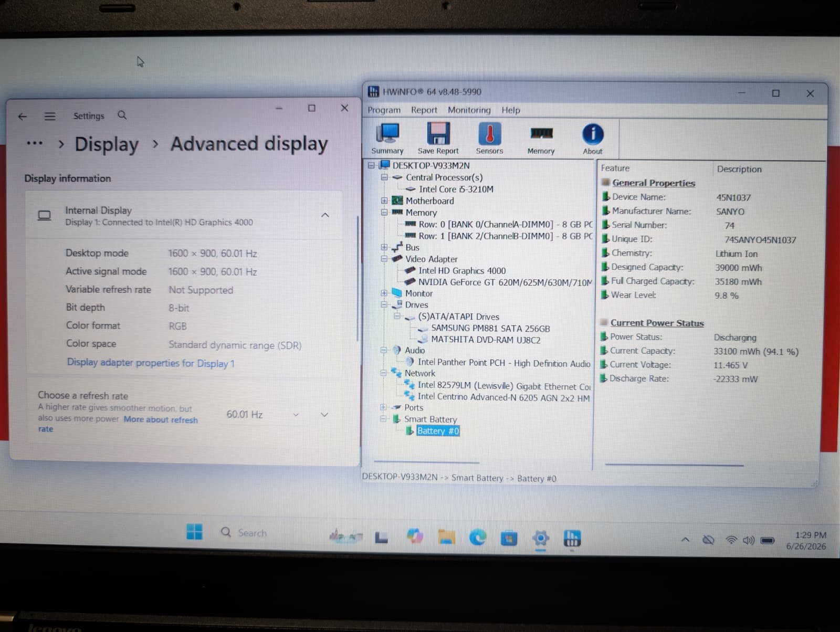Select Intel HD Graphics 4000 tree node

462,271
